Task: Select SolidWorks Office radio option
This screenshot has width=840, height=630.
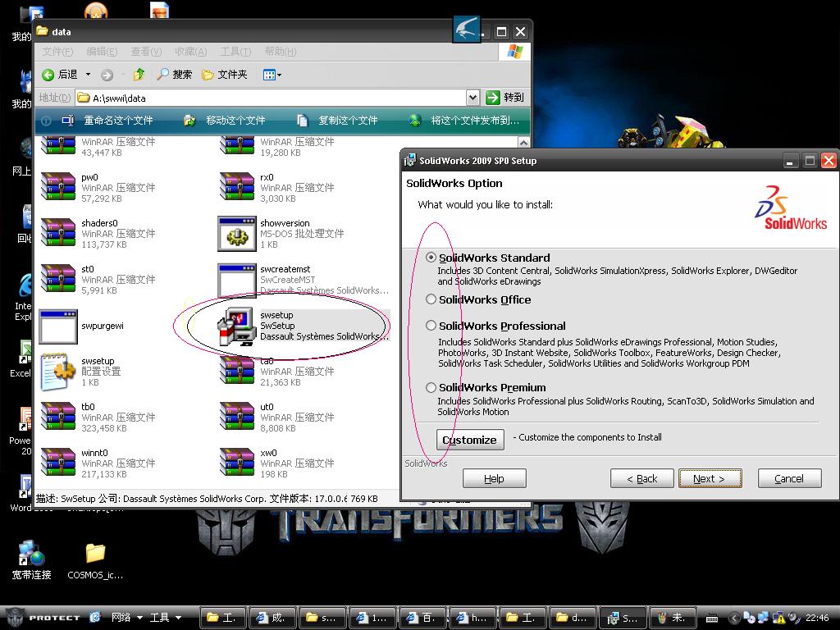Action: click(x=431, y=299)
